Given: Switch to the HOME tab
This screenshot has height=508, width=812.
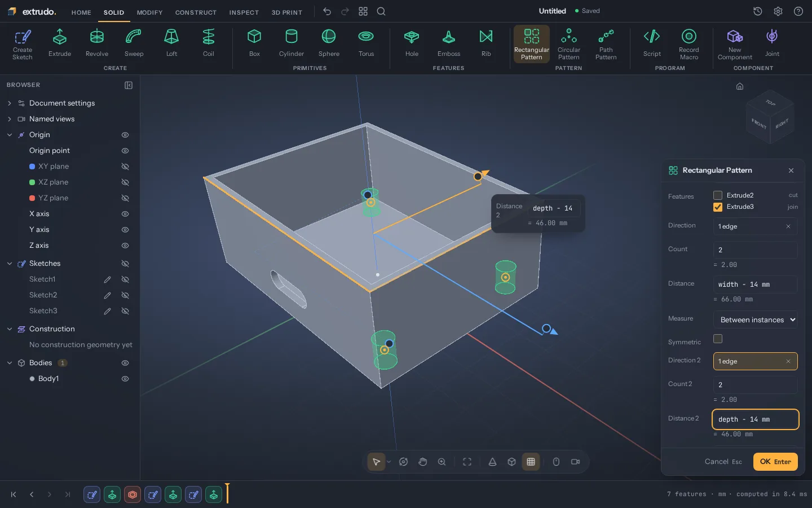Looking at the screenshot, I should (x=81, y=12).
